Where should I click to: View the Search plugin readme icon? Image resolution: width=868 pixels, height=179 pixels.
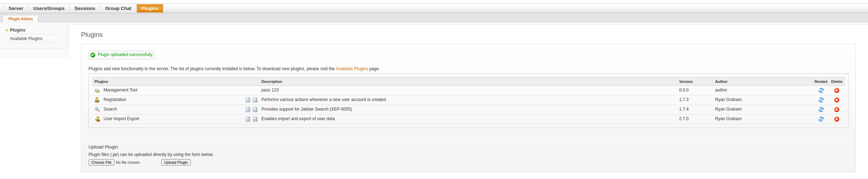(248, 110)
